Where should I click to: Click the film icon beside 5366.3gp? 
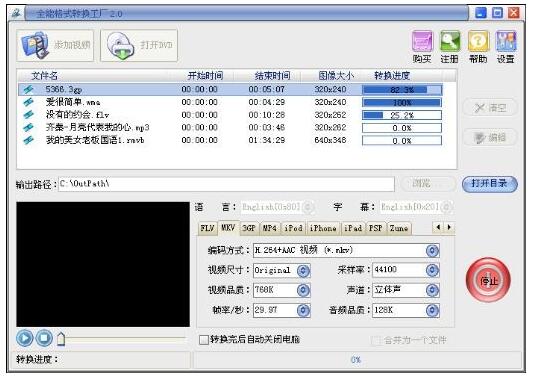pyautogui.click(x=28, y=89)
